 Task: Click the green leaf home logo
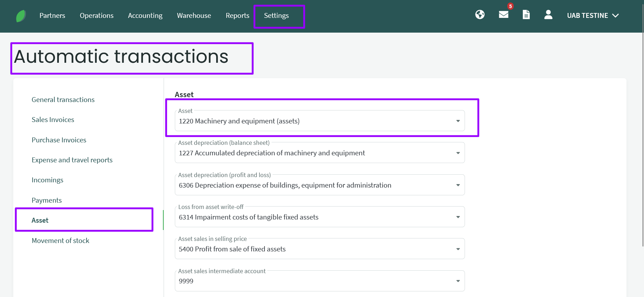21,16
